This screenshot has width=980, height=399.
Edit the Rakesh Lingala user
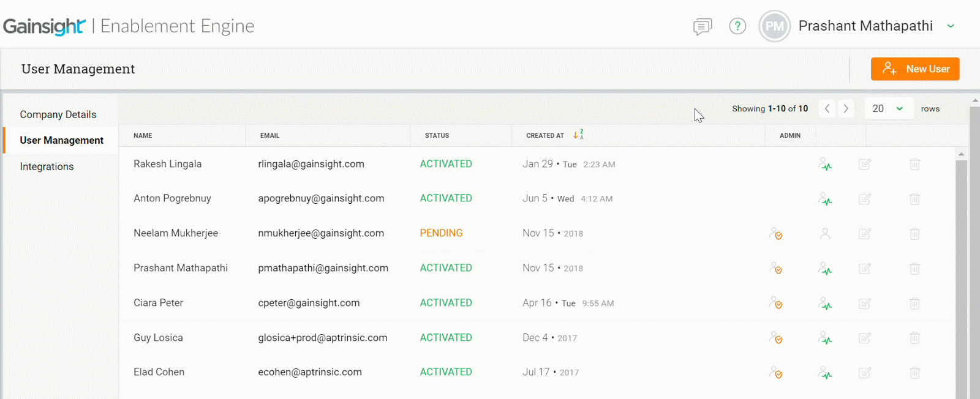point(865,164)
